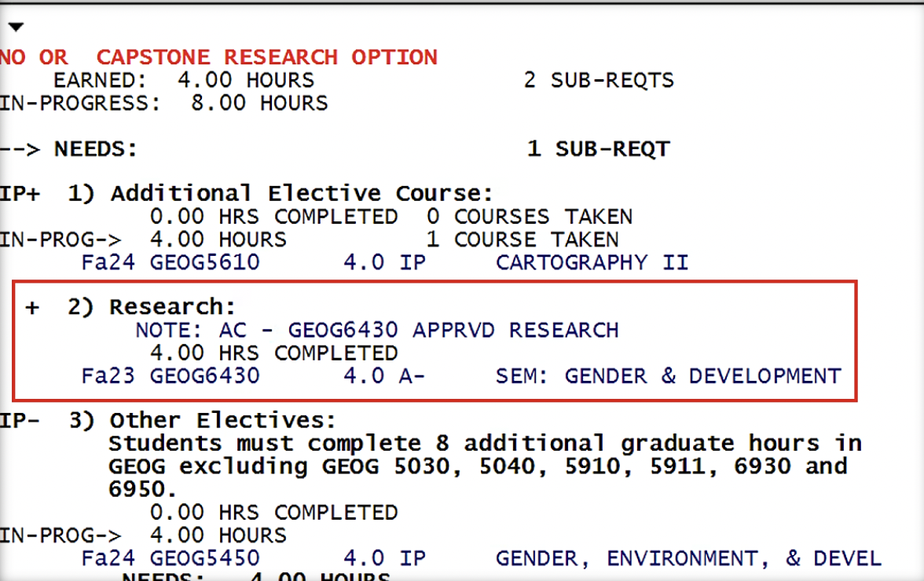Screen dimensions: 924x581
Task: Select the Additional Elective Course heading
Action: (x=302, y=194)
